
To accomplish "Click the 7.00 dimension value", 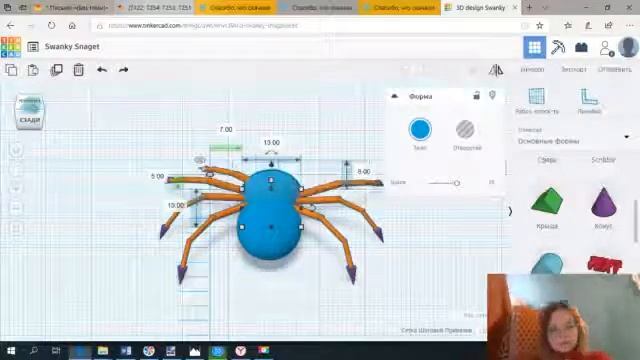I will tap(226, 129).
